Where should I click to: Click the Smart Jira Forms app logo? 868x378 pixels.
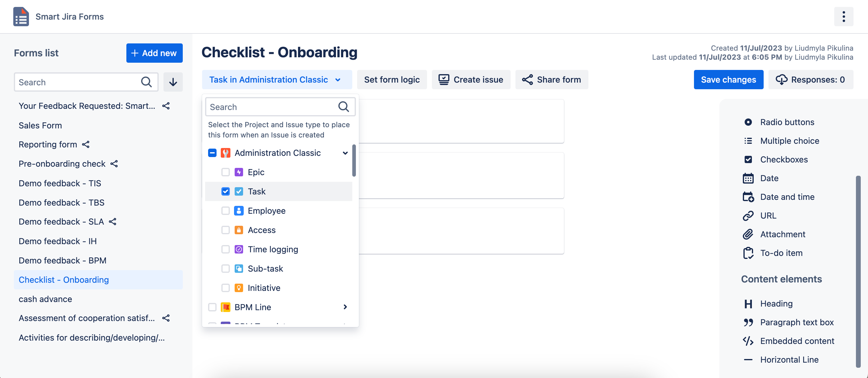pyautogui.click(x=21, y=17)
